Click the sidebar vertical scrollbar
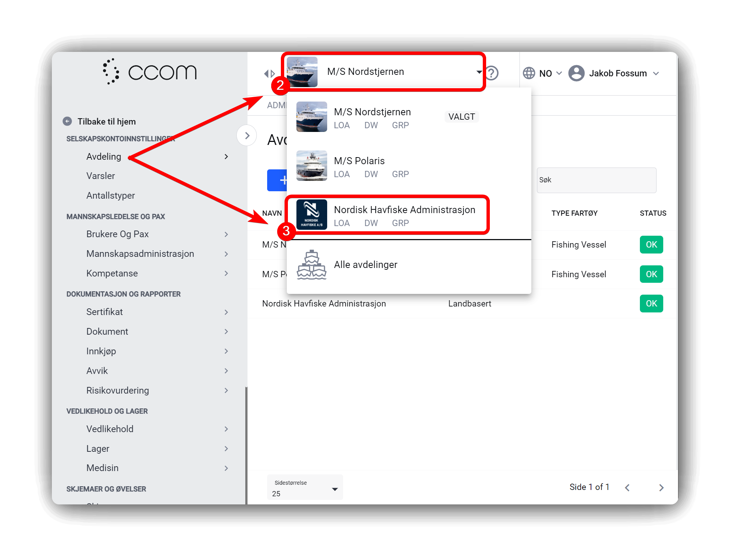Viewport: 734px width, 560px height. [x=246, y=445]
